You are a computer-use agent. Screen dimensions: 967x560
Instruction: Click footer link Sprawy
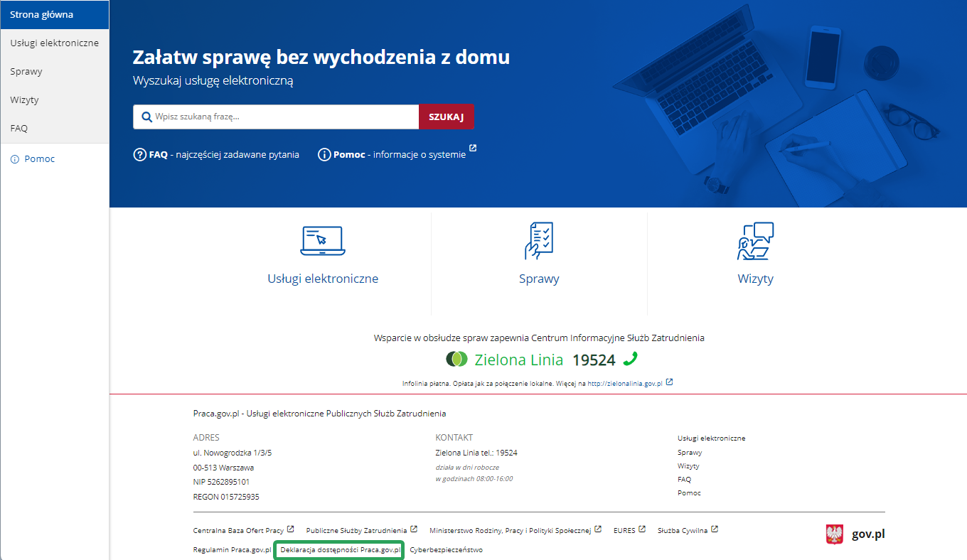(x=690, y=453)
